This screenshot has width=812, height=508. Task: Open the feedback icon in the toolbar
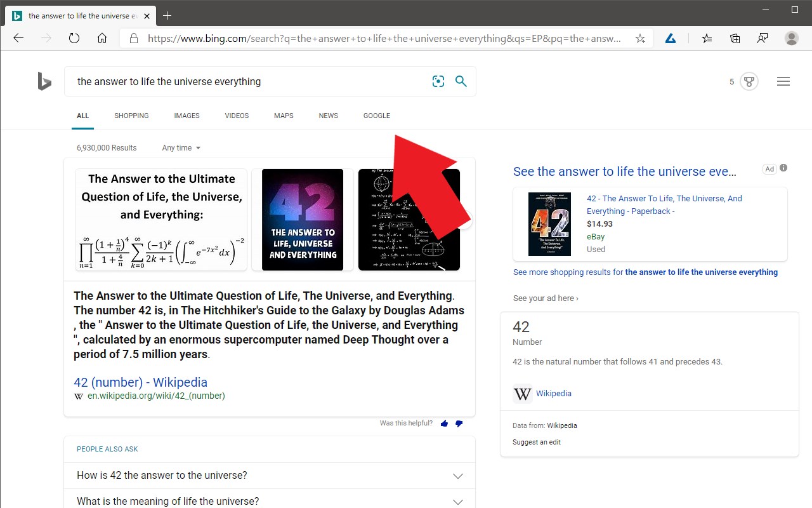(763, 38)
